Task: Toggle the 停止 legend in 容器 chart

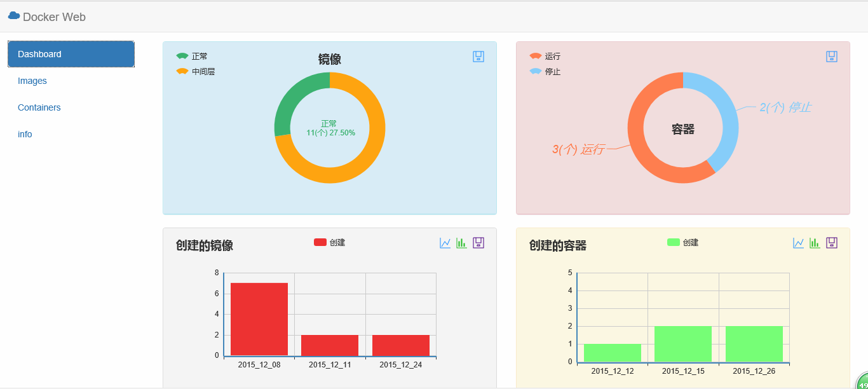Action: pyautogui.click(x=545, y=72)
